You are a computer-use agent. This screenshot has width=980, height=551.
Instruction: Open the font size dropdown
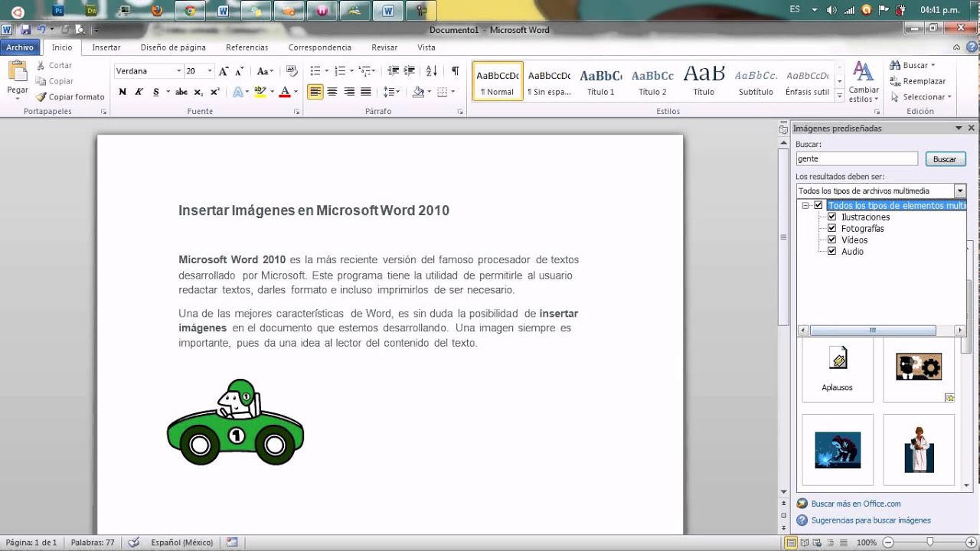tap(210, 71)
